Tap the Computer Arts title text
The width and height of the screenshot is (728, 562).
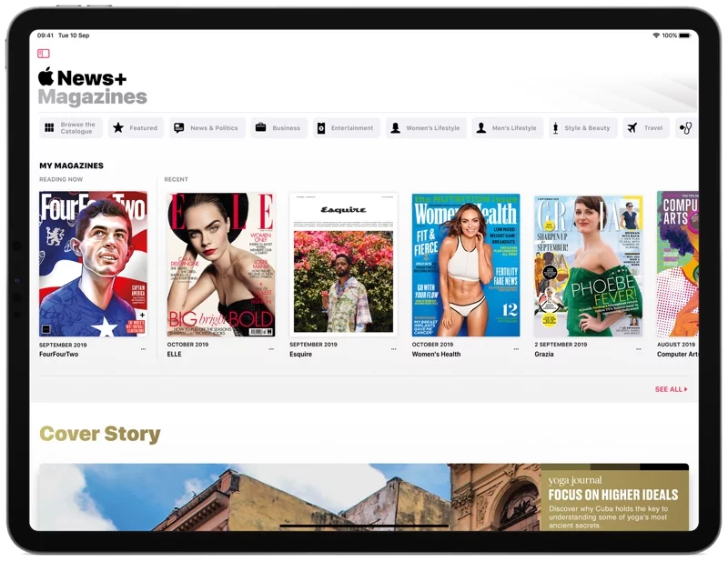coord(677,354)
